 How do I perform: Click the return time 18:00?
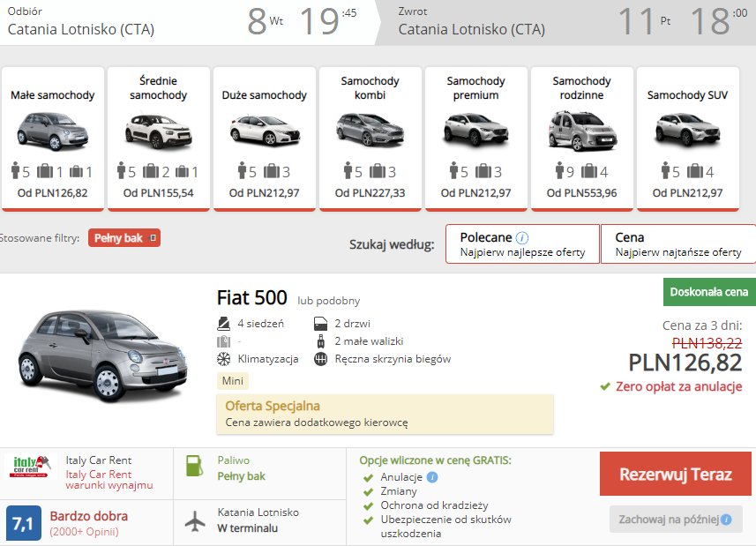pos(719,21)
